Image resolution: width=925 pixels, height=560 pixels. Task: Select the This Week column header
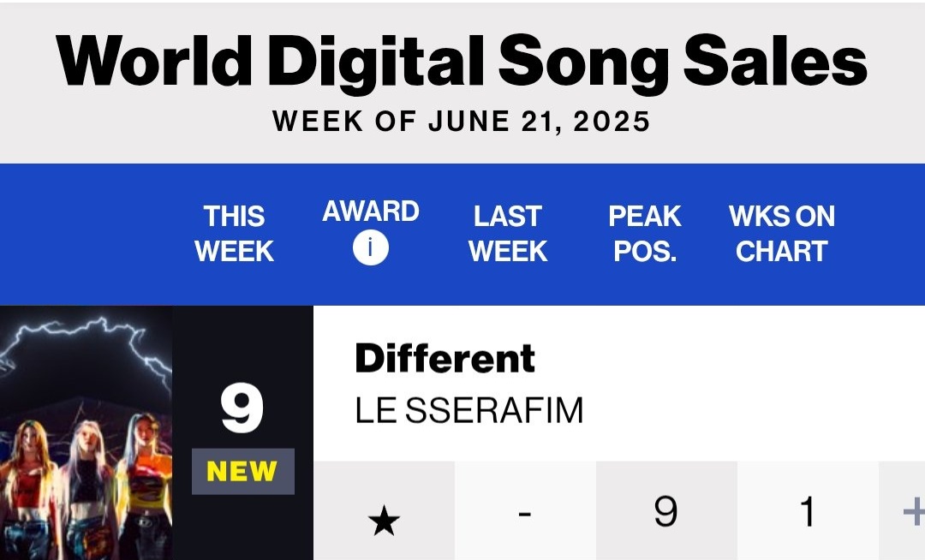tap(234, 234)
